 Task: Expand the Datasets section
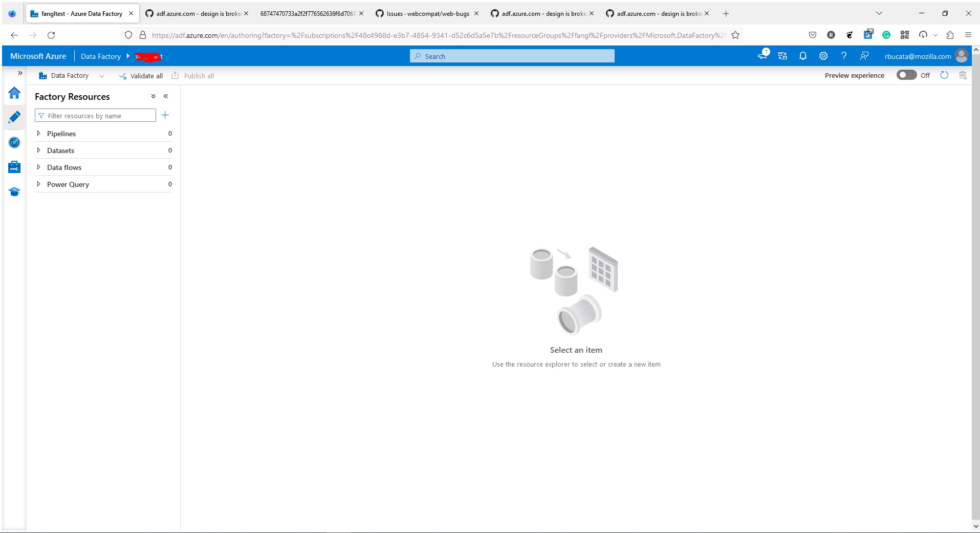click(x=38, y=150)
